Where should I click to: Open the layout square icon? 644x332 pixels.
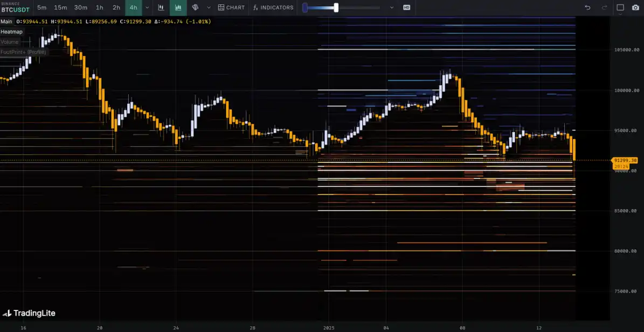pos(620,8)
